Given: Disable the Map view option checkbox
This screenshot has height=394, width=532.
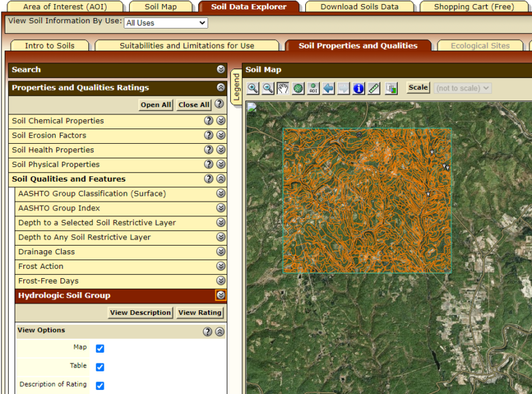Looking at the screenshot, I should (x=100, y=347).
